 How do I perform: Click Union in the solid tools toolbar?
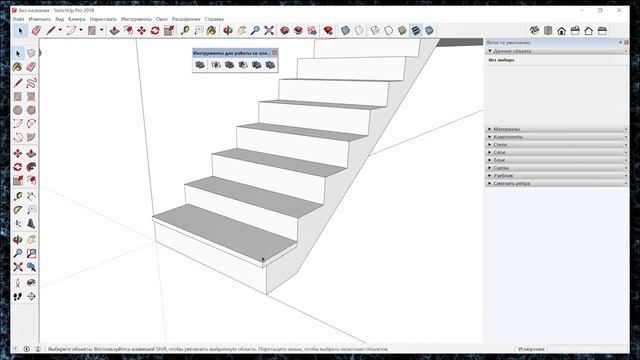(229, 65)
